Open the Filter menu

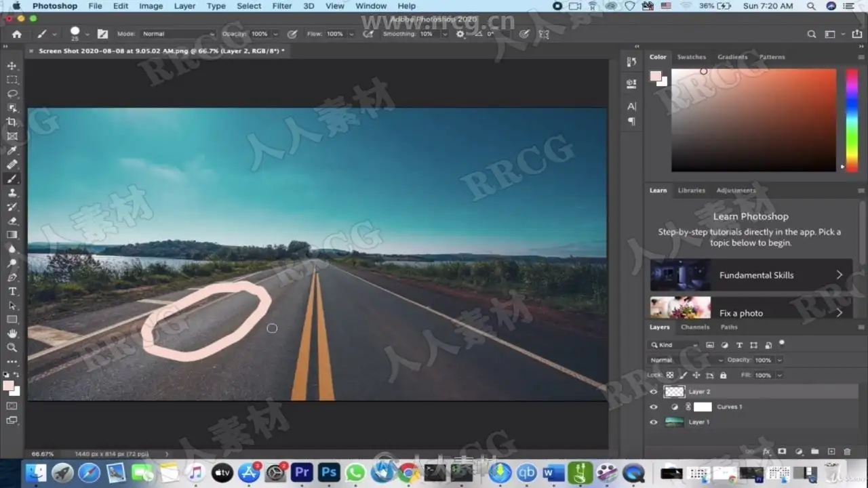point(282,6)
